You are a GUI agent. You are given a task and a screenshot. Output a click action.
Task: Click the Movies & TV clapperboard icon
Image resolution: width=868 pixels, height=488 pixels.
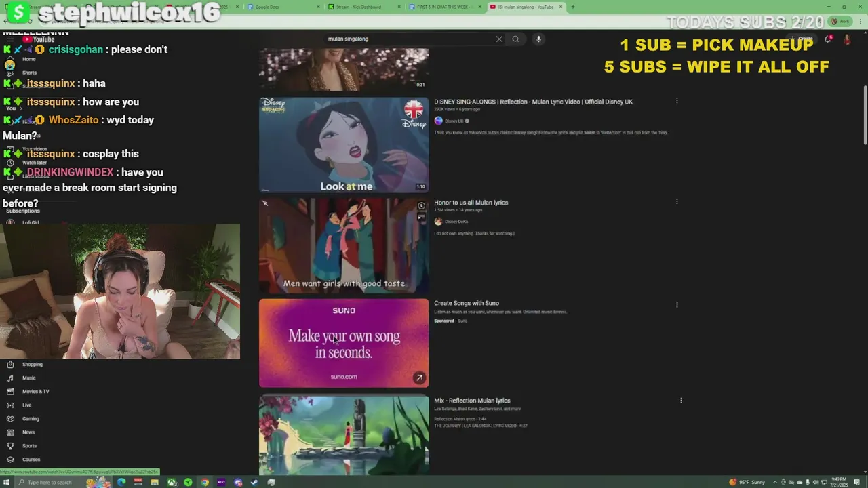point(10,391)
